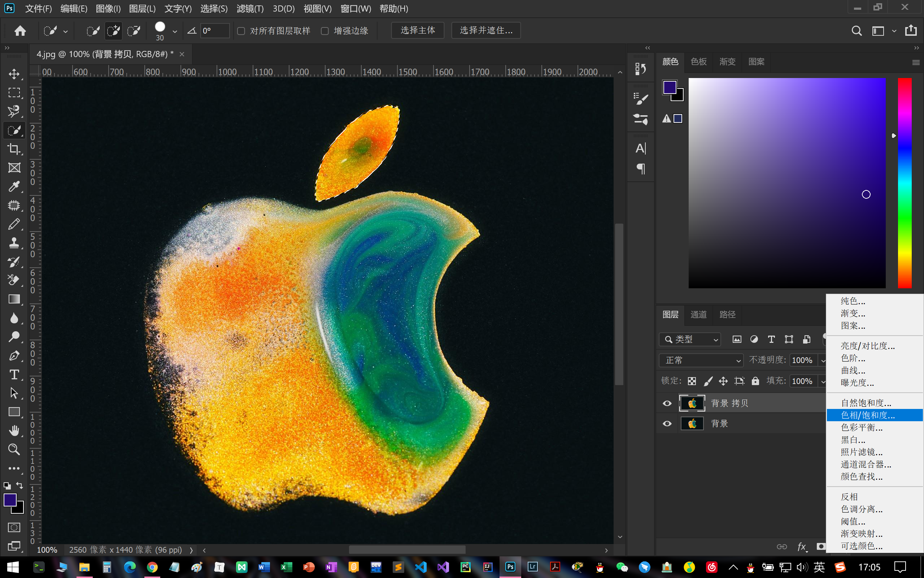Click the Share export icon
The image size is (924, 578).
(911, 30)
